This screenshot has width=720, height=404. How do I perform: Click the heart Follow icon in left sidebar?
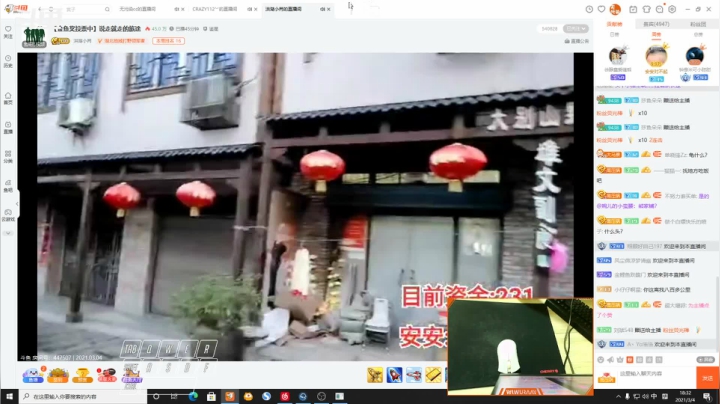click(8, 32)
